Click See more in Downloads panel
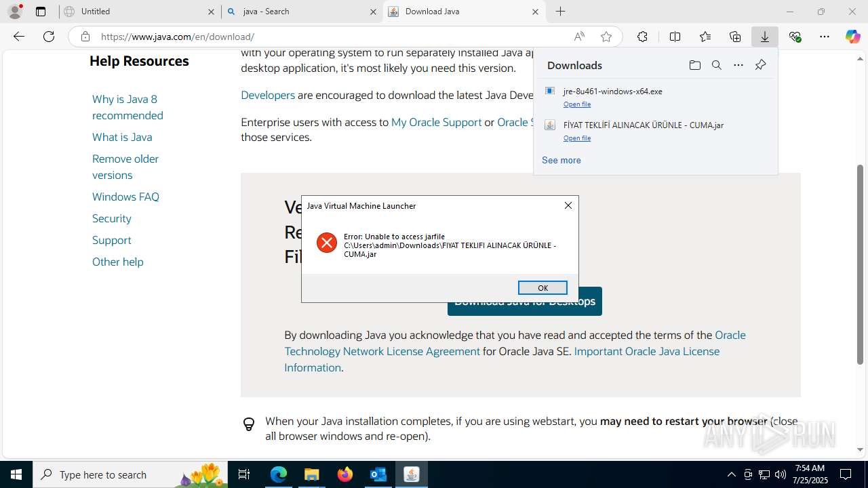Image resolution: width=868 pixels, height=488 pixels. pyautogui.click(x=561, y=160)
